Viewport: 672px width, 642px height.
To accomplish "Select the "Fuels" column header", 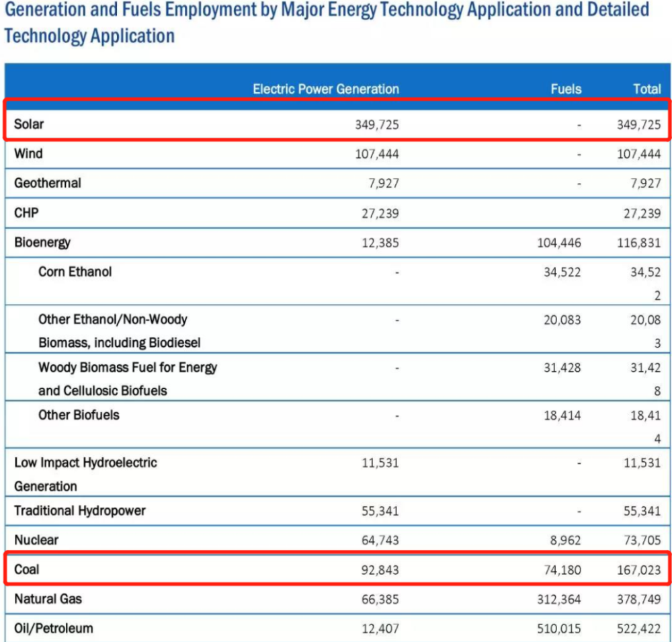I will [x=566, y=89].
